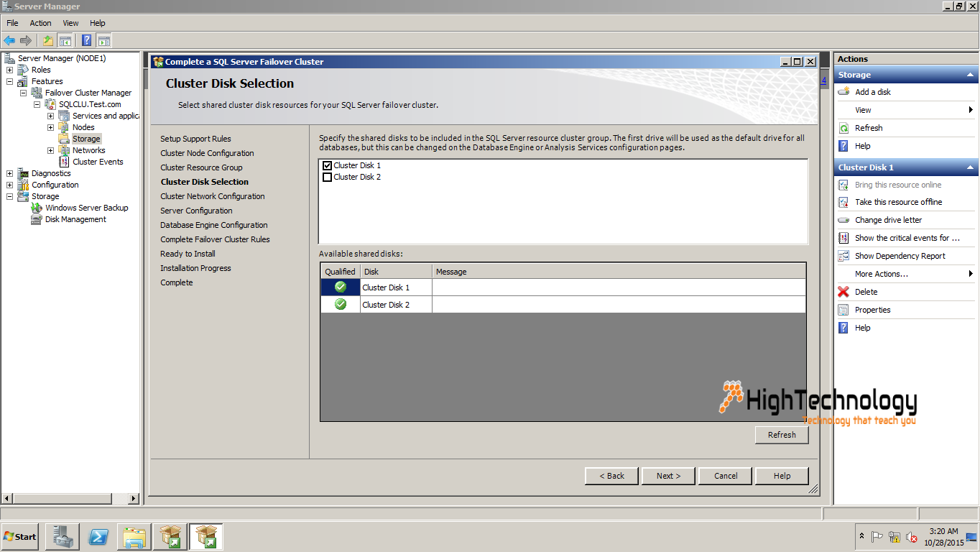Image resolution: width=980 pixels, height=552 pixels.
Task: Click the Cancel button
Action: pos(726,476)
